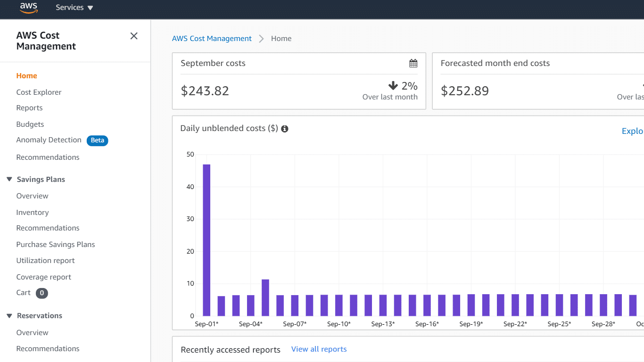The height and width of the screenshot is (362, 644).
Task: Open the Coverage report link
Action: (x=44, y=277)
